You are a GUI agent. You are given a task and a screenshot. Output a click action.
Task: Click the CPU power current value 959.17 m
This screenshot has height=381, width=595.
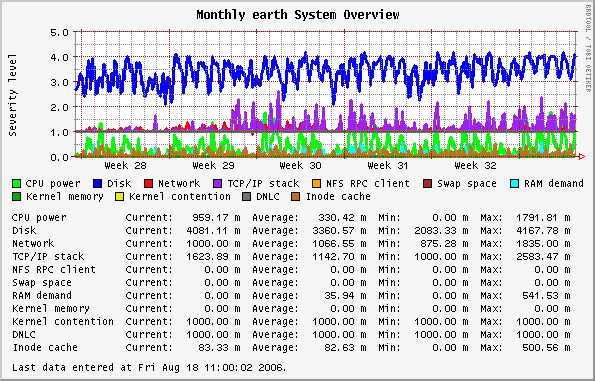click(216, 218)
